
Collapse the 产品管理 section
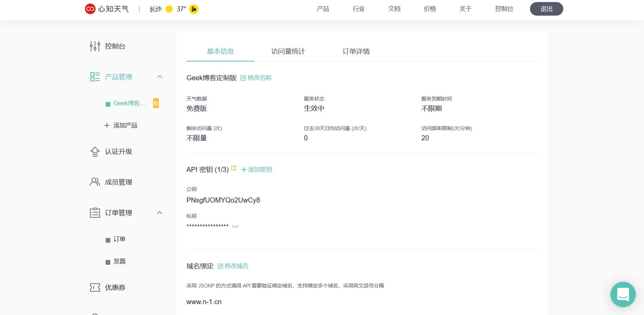(160, 77)
